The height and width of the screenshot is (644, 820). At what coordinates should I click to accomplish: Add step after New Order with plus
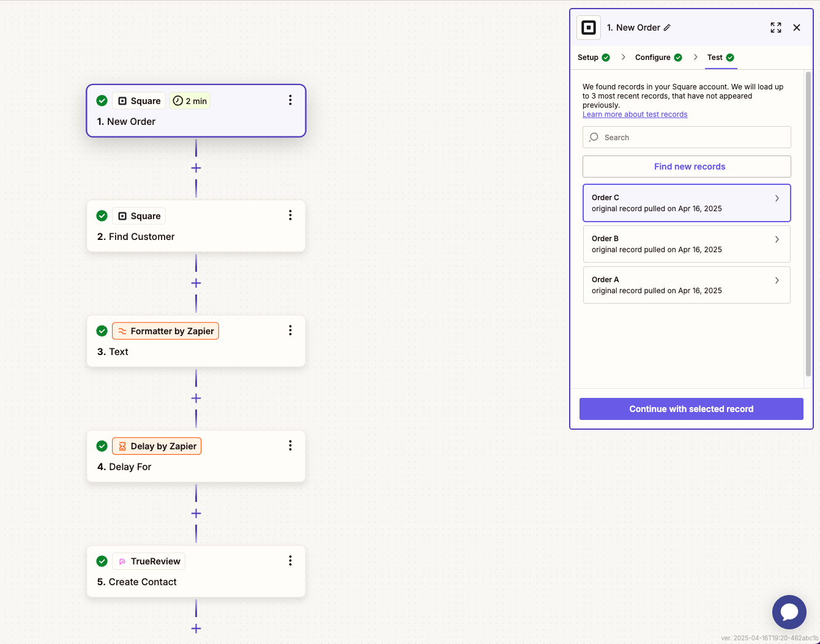196,168
